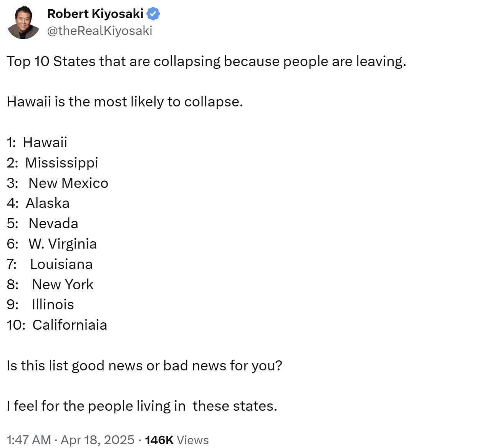Click the "Hawaii is the most likely to collapse" line
Screen dimensions: 487x448
(x=125, y=102)
